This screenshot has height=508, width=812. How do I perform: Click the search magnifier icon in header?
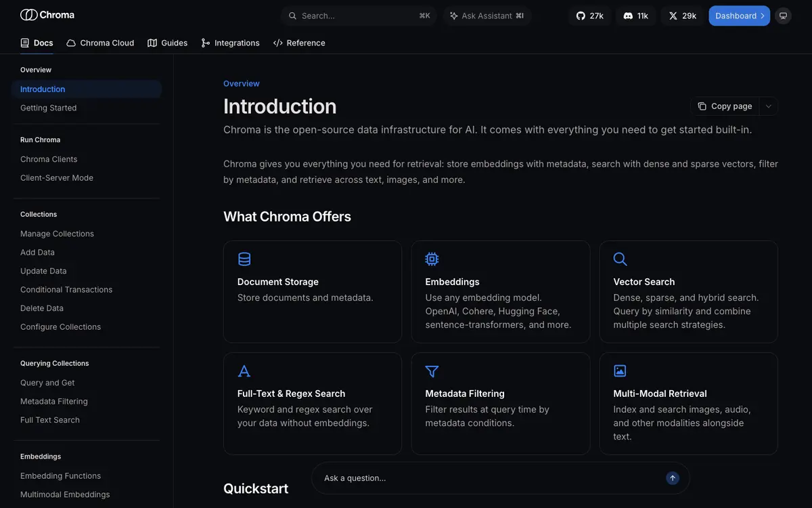(292, 16)
